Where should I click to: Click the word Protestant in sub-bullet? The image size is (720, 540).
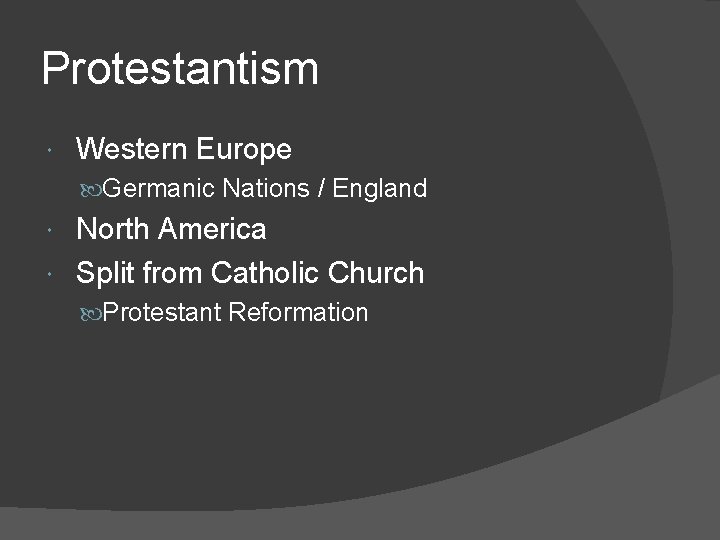click(x=161, y=313)
